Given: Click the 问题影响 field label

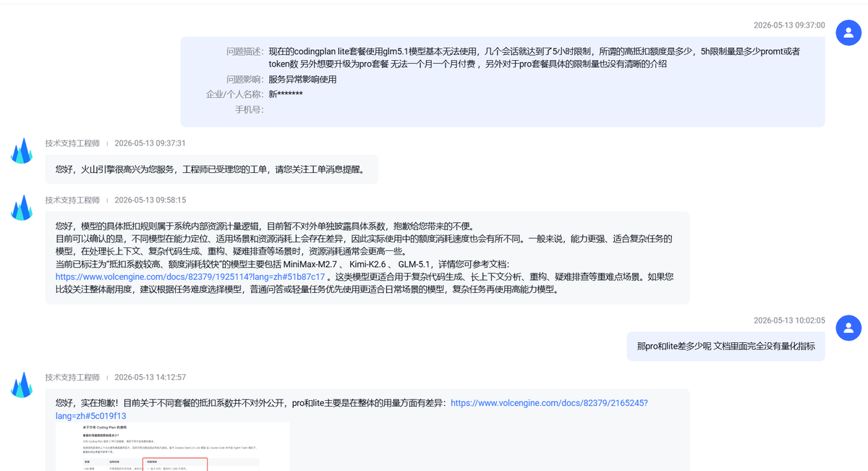Looking at the screenshot, I should click(x=245, y=80).
